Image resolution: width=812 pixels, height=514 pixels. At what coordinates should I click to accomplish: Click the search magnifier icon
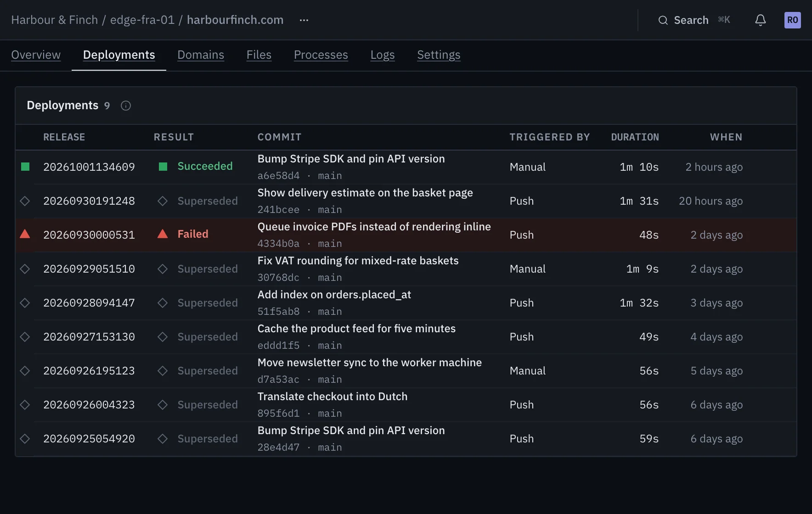(x=663, y=20)
